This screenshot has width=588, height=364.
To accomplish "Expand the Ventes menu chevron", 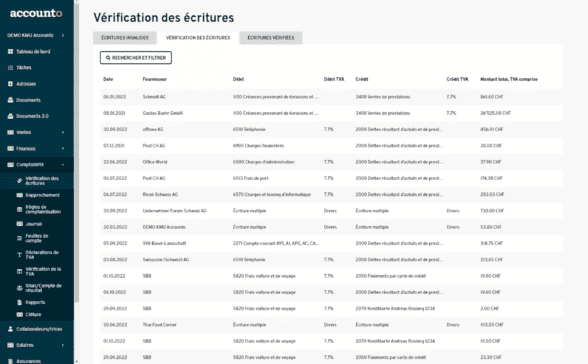I will click(x=63, y=132).
